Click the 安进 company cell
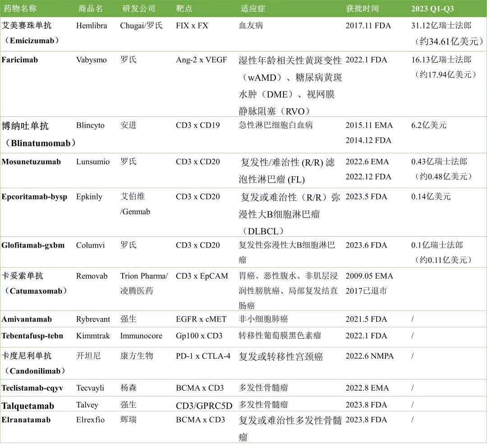Image resolution: width=487 pixels, height=448 pixels. [x=128, y=125]
